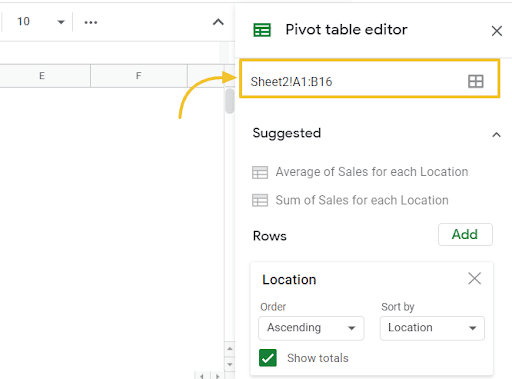Hide the toolbar with the up chevron

pos(218,22)
